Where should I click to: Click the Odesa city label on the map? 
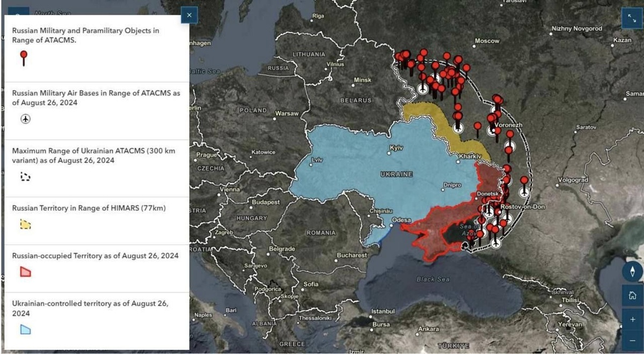(x=401, y=220)
